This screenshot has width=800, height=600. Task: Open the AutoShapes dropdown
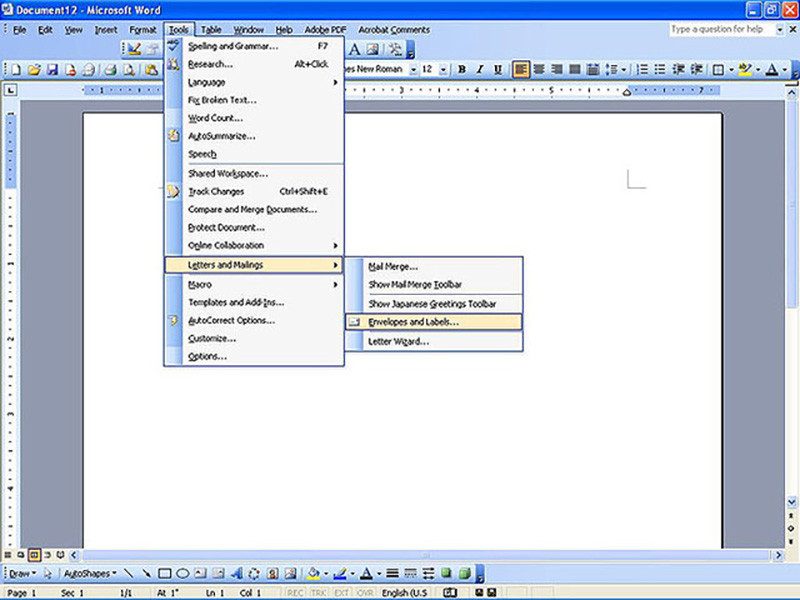click(x=90, y=573)
